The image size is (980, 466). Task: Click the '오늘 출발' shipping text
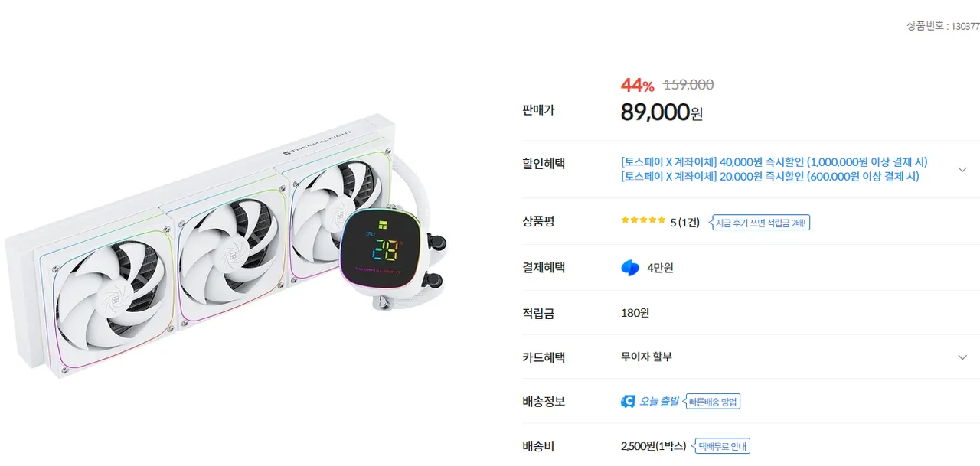point(659,402)
